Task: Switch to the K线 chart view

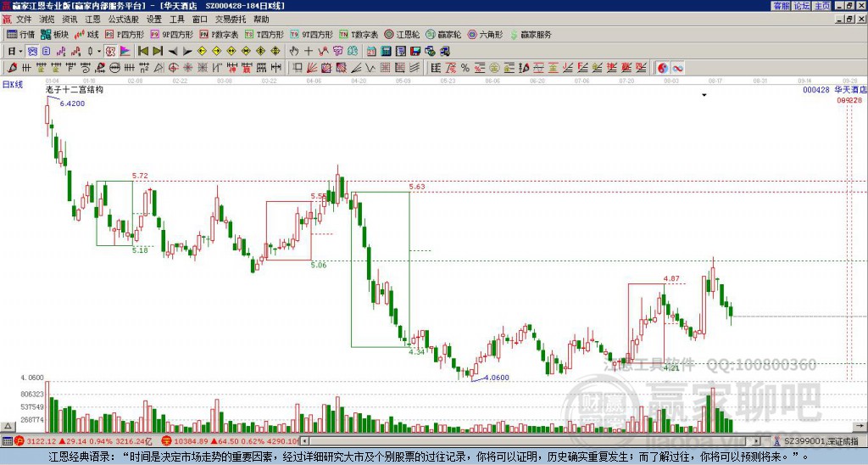Action: coord(86,34)
